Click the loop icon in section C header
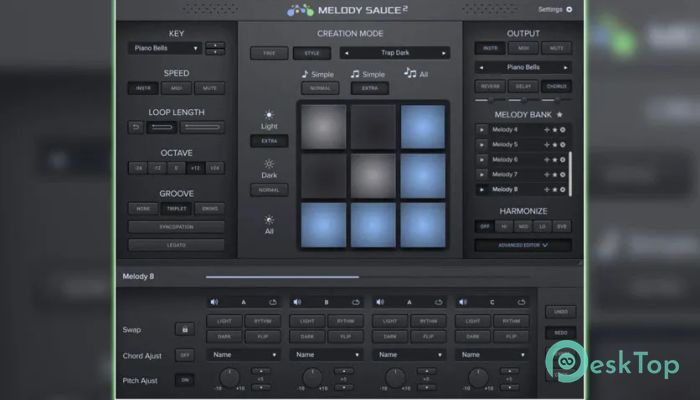Screen dimensions: 700x400 (521, 302)
